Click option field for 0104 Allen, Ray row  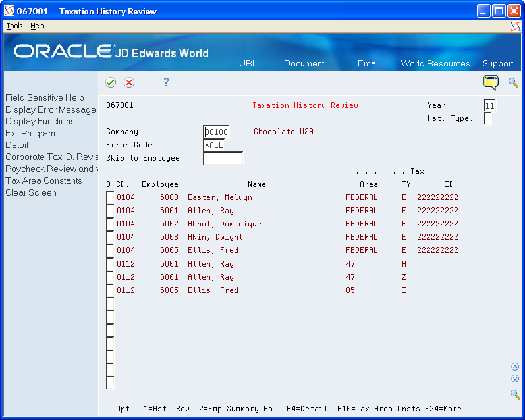point(110,211)
